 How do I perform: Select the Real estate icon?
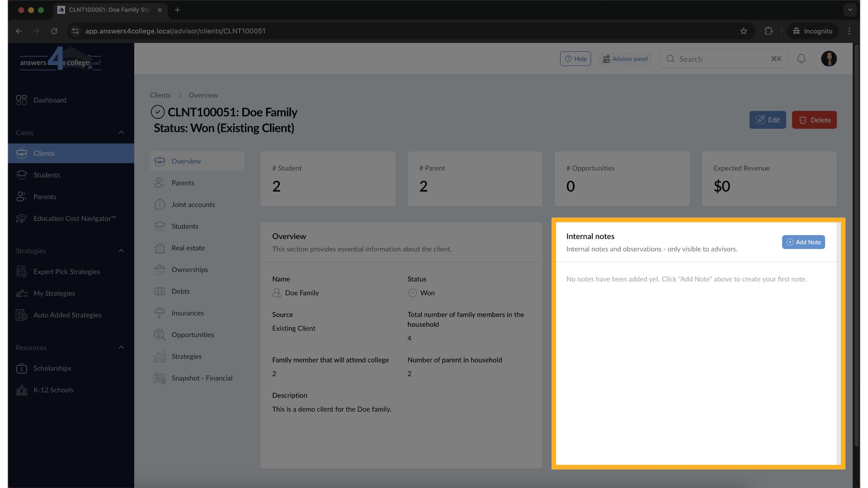160,248
